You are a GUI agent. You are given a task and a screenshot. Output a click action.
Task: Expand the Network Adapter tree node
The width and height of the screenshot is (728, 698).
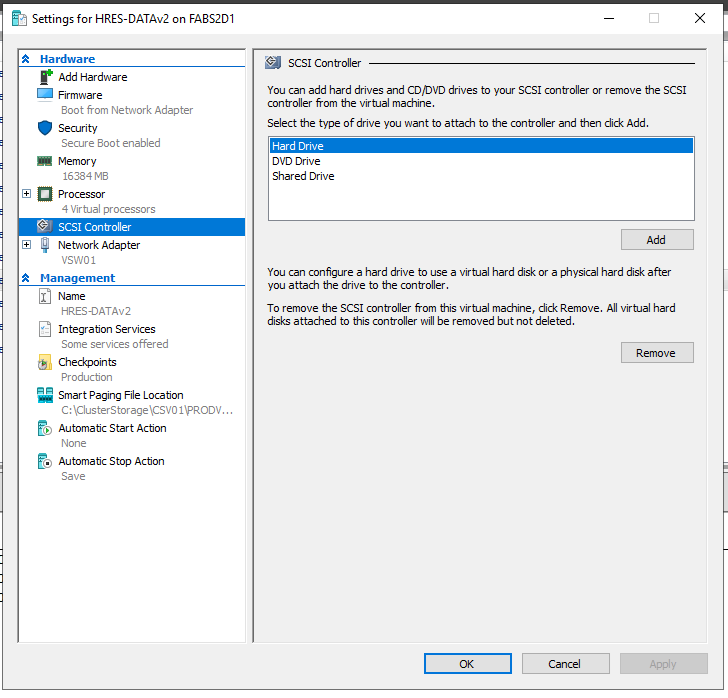click(27, 245)
